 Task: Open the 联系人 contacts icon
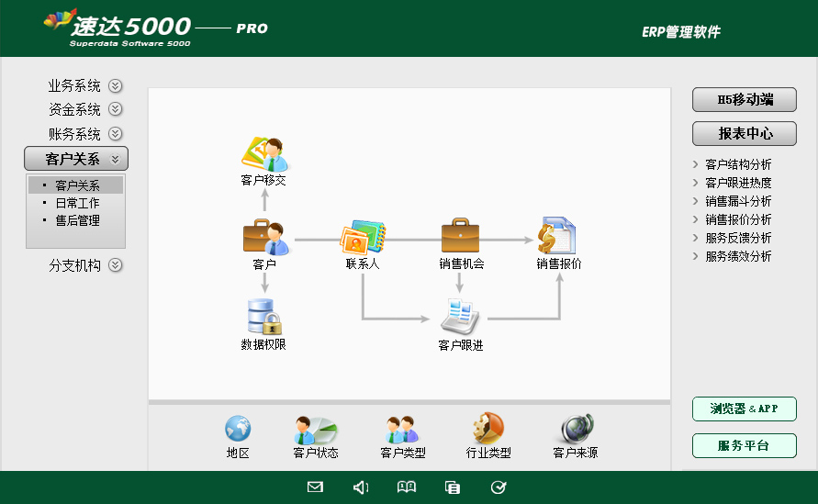tap(363, 237)
